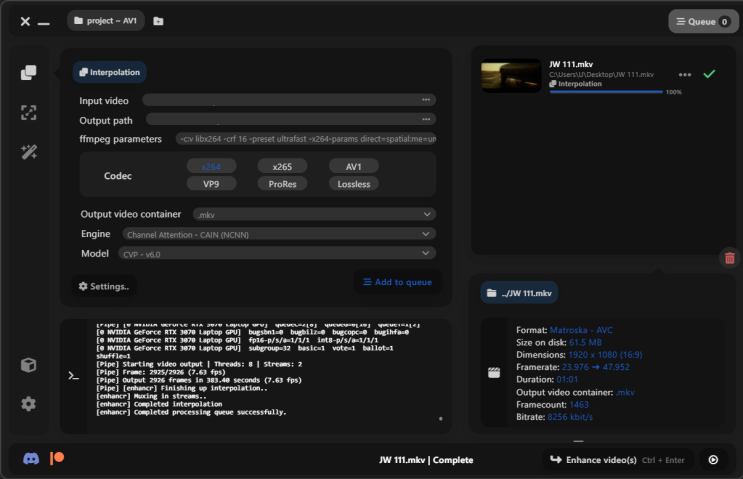Click the Interpolation tab header
Viewport: 743px width, 479px height.
point(109,72)
